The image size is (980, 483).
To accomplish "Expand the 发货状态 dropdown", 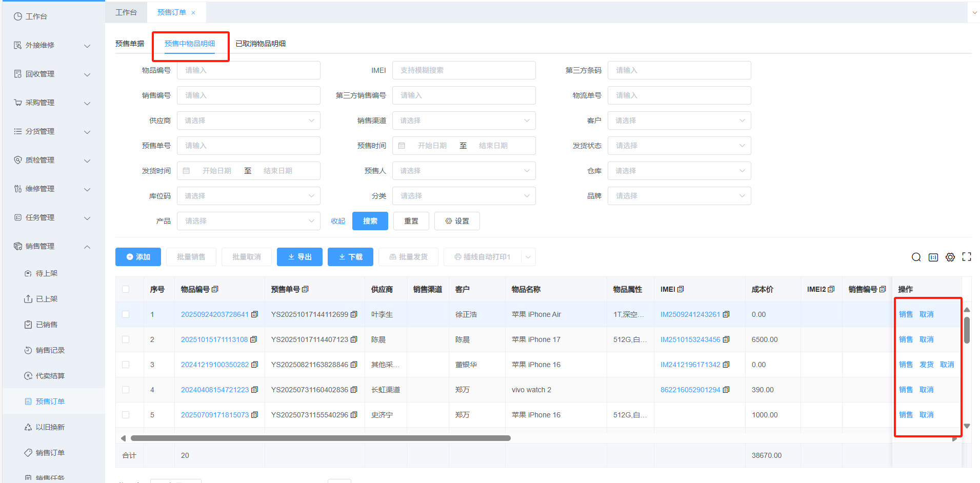I will point(679,146).
